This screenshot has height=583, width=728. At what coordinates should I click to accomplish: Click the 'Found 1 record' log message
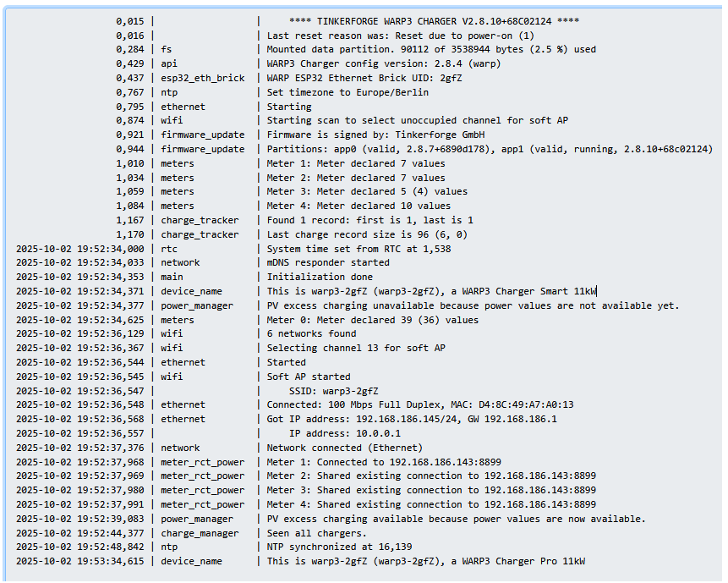point(369,221)
